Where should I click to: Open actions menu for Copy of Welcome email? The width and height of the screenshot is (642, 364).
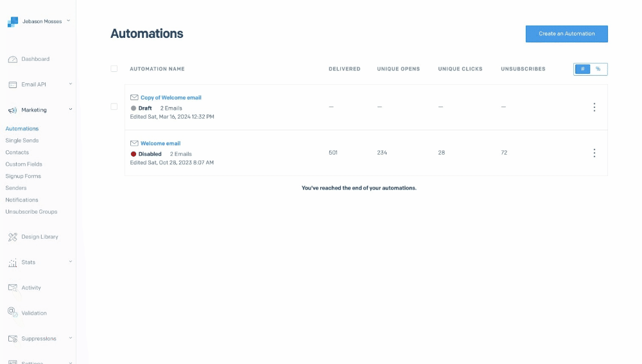click(x=594, y=107)
